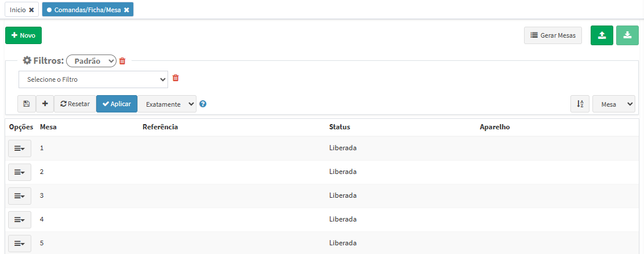Save filter with the floppy disk icon

27,104
